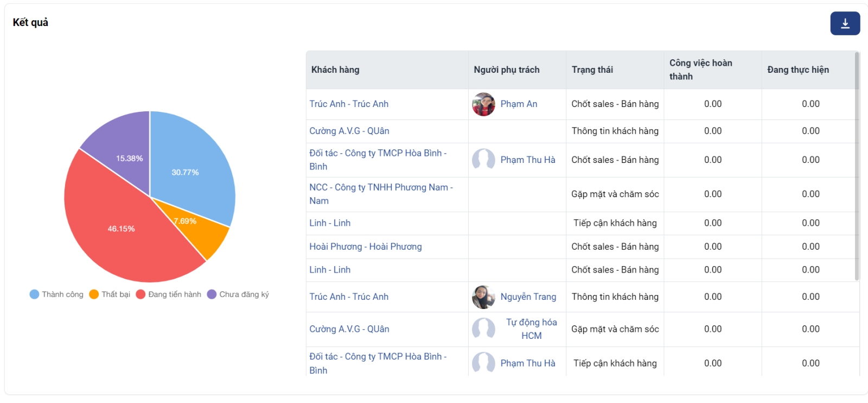Click Phạm An's avatar photo
Viewport: 868px width, 403px height.
[x=483, y=104]
